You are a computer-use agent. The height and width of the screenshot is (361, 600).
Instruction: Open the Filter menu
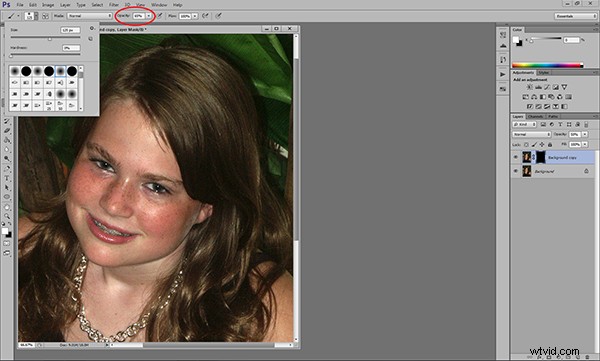(114, 5)
